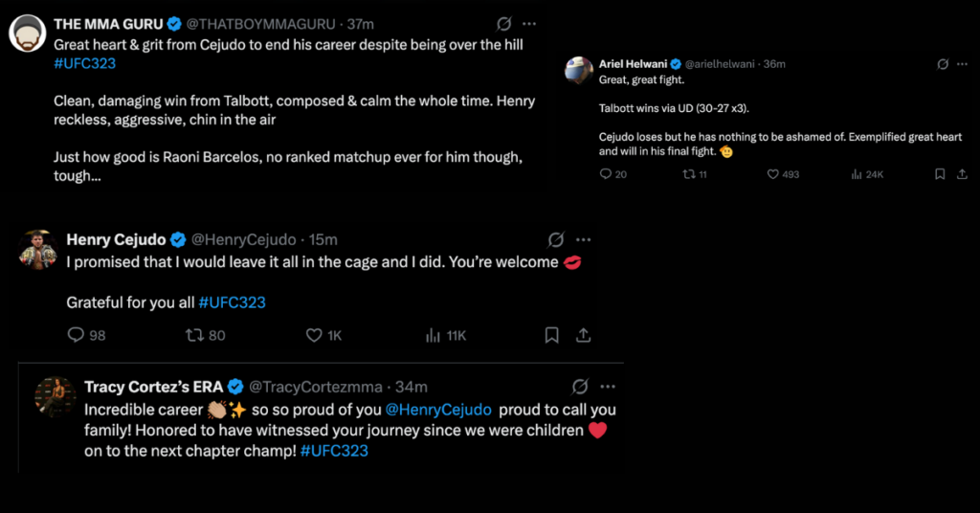The width and height of the screenshot is (980, 513).
Task: Open more options on Tracy Cortez tweet
Action: [x=608, y=387]
